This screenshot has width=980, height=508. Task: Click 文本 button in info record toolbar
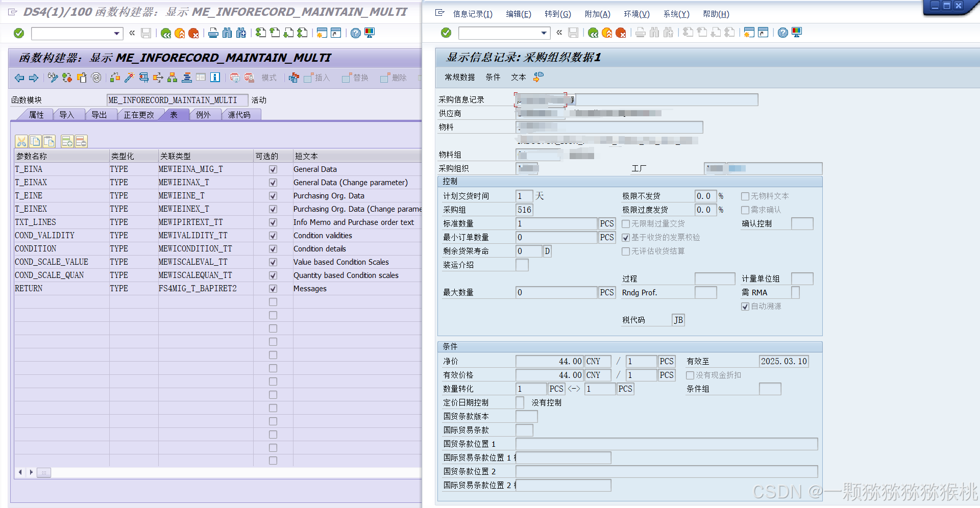518,77
